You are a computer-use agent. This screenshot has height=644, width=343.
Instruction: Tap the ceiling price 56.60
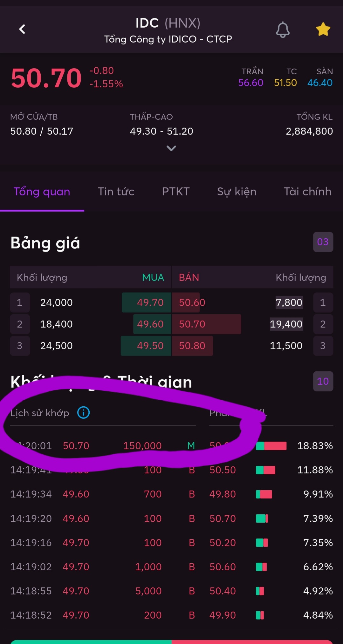(x=250, y=83)
